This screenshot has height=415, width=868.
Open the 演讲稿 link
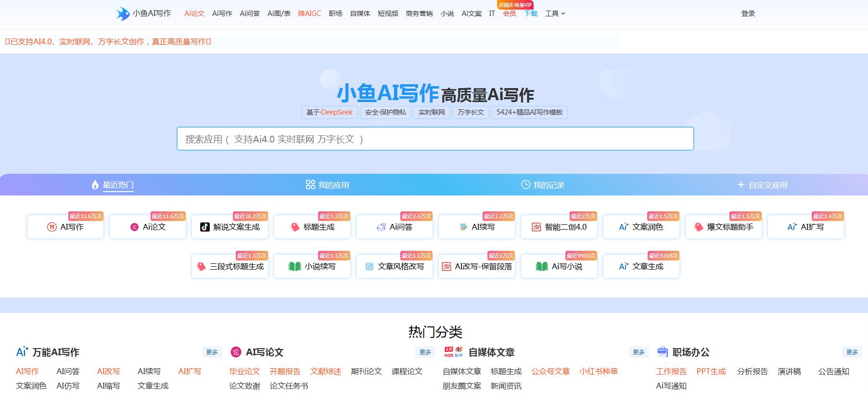(x=789, y=371)
